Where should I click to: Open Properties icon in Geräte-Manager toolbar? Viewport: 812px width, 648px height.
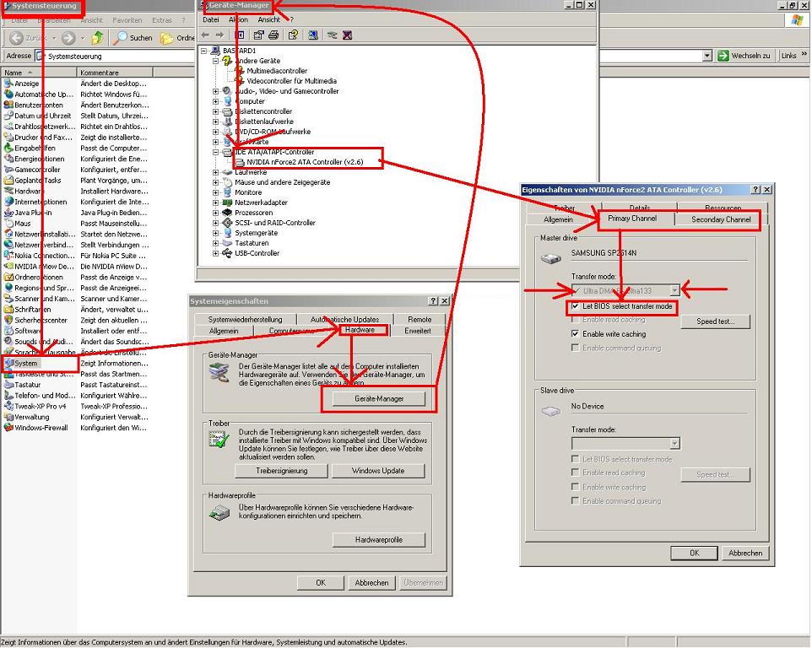pos(258,35)
